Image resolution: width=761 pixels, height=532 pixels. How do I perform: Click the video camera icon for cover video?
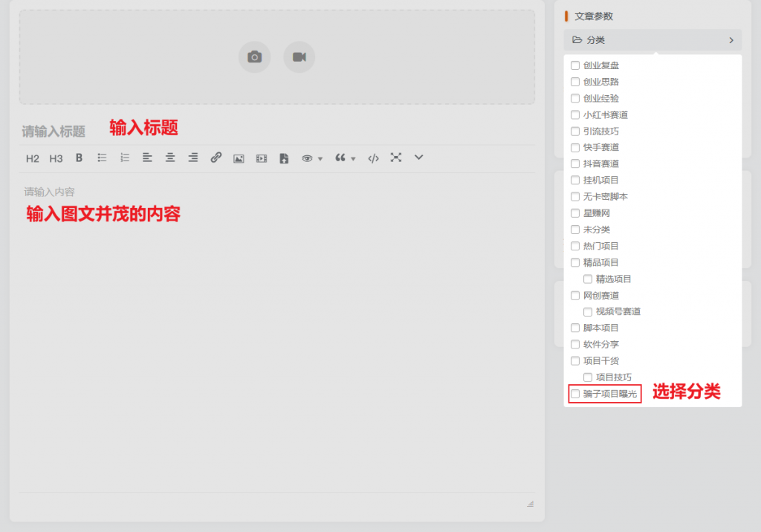pyautogui.click(x=299, y=56)
